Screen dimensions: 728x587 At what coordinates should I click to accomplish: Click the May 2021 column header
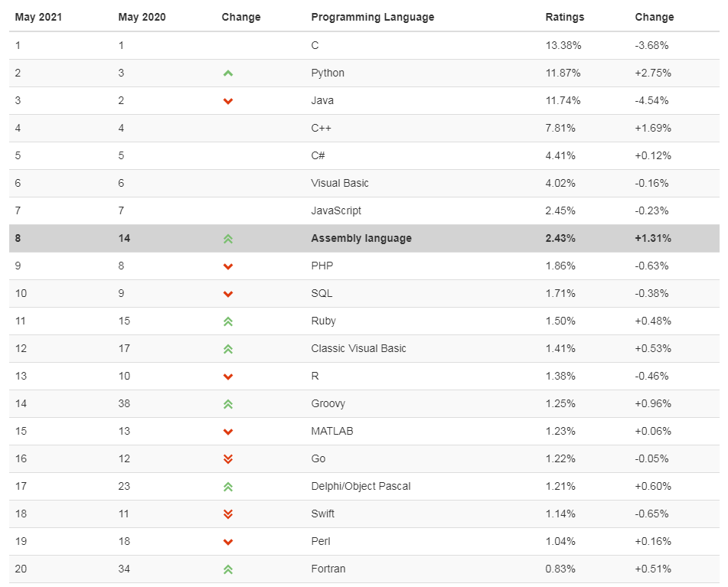tap(38, 17)
